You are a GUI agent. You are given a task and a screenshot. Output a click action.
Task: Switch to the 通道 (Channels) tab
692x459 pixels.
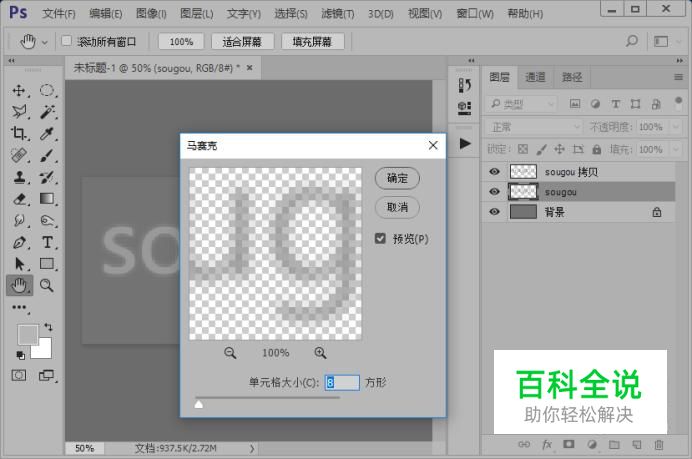pyautogui.click(x=535, y=78)
